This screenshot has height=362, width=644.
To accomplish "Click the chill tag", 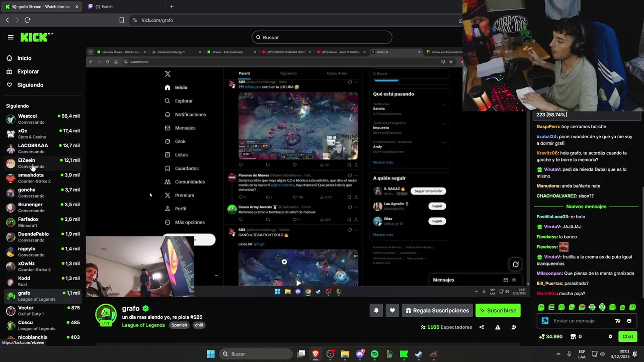I will [199, 325].
